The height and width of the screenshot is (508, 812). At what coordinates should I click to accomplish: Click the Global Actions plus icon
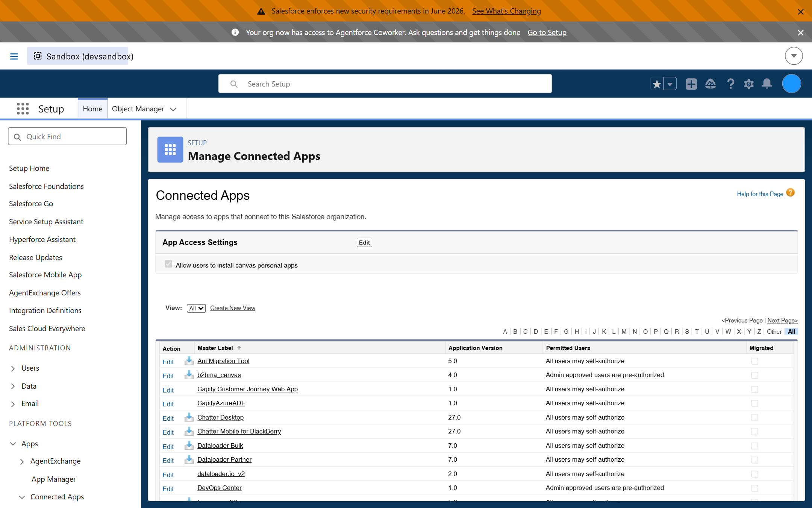click(x=691, y=84)
